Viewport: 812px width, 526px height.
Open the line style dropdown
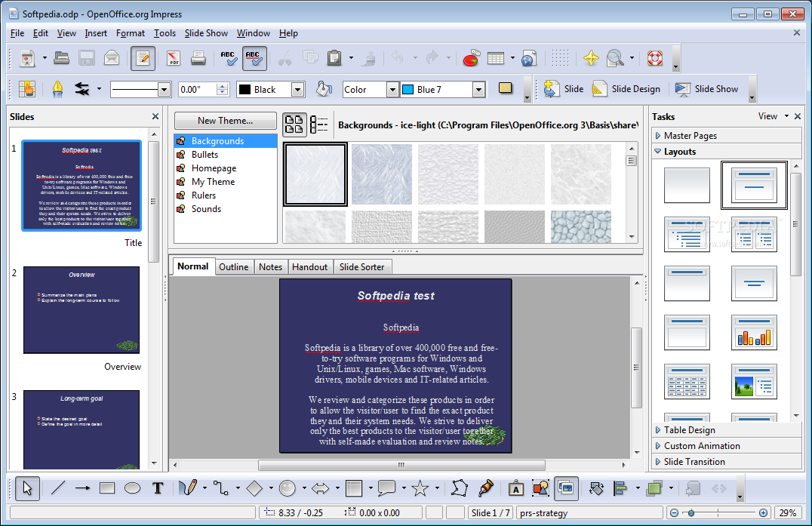(165, 90)
